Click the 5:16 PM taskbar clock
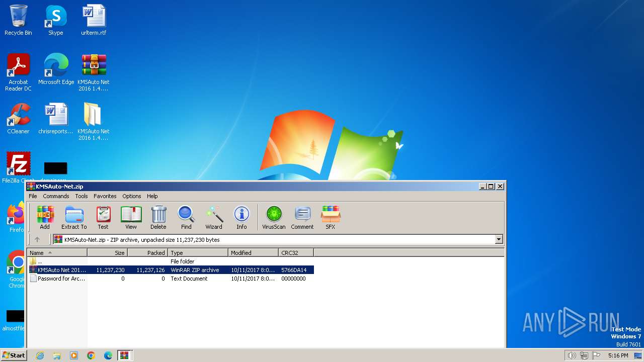Viewport: 644px width, 362px height. pos(618,355)
